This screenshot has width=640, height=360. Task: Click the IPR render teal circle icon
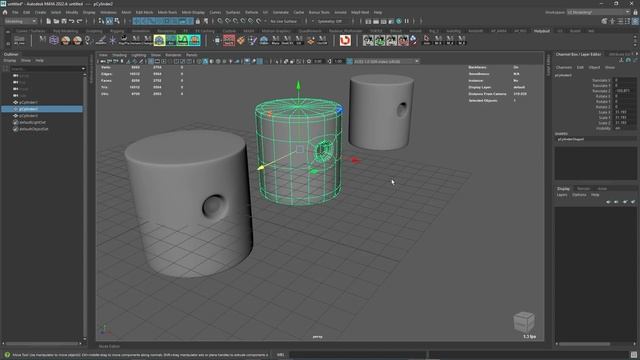point(399,21)
